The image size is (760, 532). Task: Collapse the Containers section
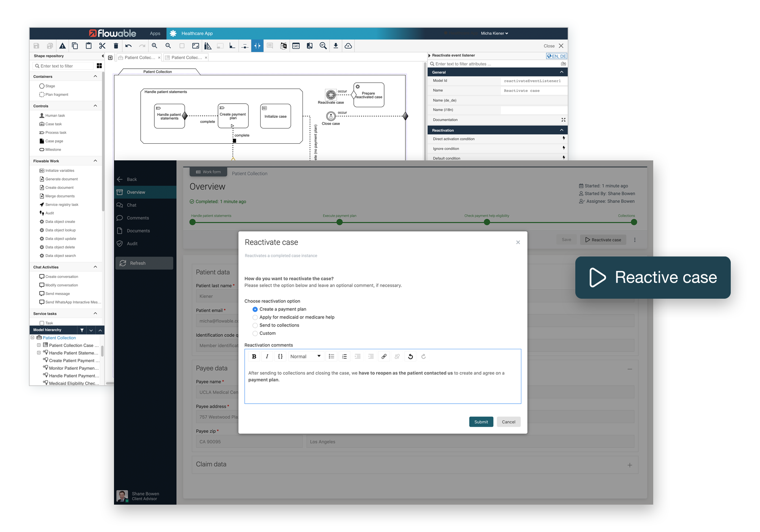tap(95, 76)
